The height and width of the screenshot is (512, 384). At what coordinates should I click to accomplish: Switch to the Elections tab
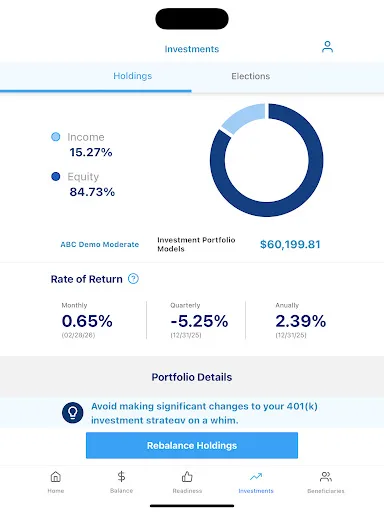pos(251,76)
